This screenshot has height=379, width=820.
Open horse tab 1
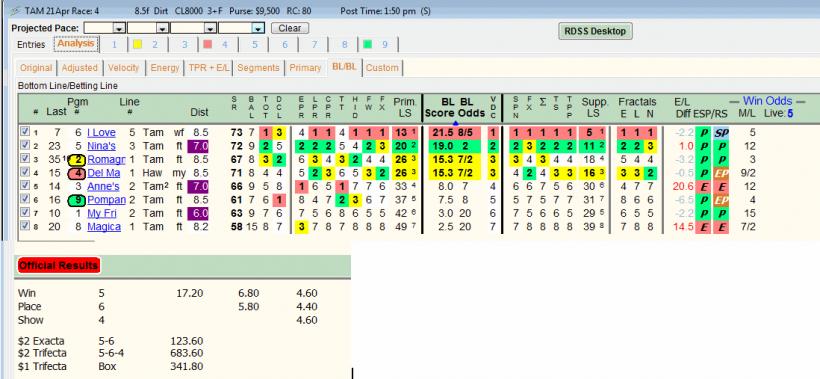(x=115, y=45)
